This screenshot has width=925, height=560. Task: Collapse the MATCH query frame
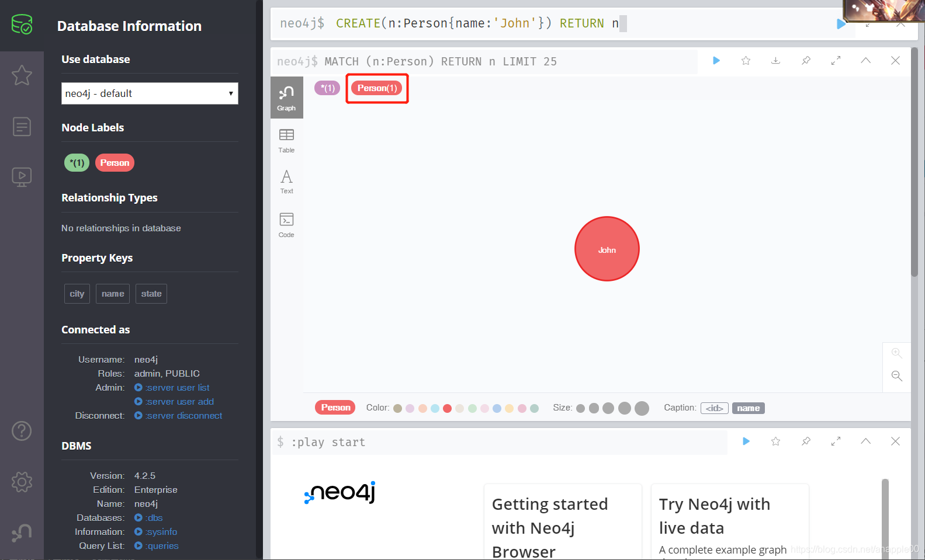point(865,61)
